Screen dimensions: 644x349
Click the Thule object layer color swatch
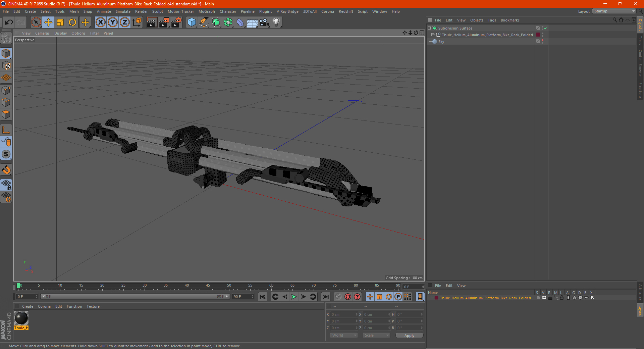coord(538,35)
